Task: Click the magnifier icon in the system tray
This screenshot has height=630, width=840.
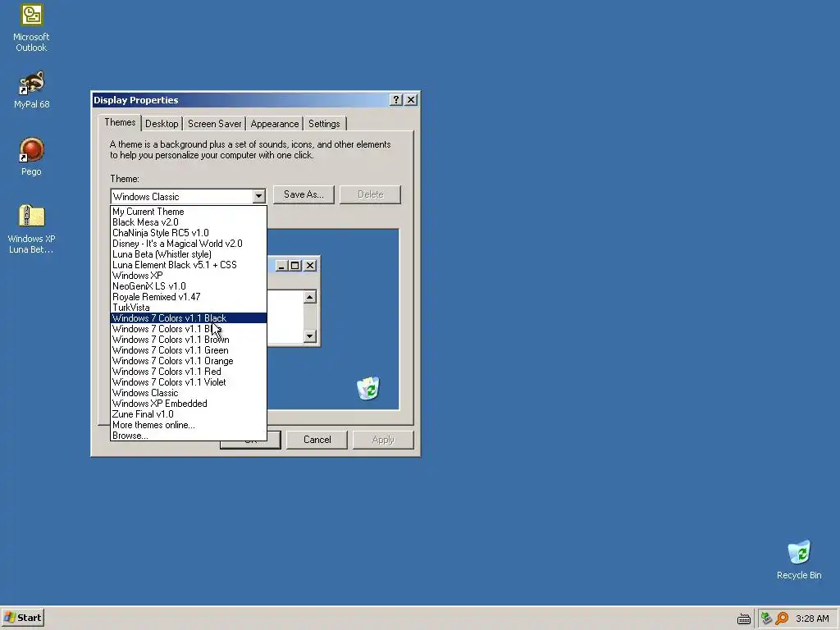Action: point(782,619)
